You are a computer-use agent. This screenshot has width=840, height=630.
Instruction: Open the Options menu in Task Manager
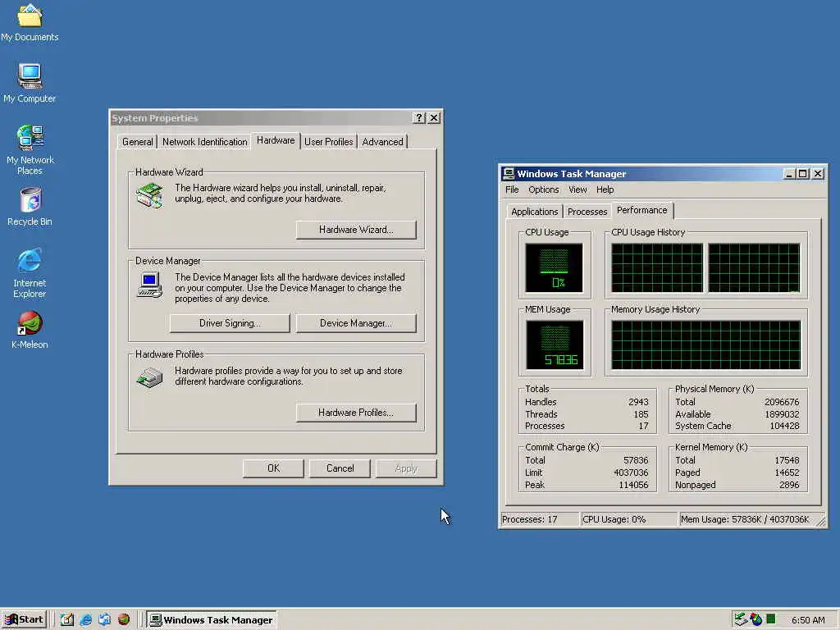543,189
